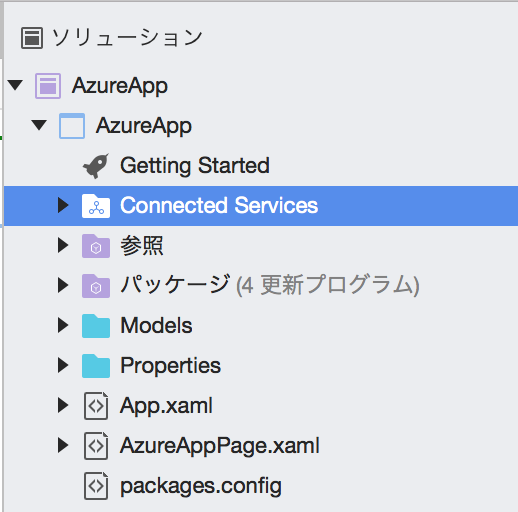
Task: Select the パッケージ (4 更新プログラム) item
Action: [269, 285]
